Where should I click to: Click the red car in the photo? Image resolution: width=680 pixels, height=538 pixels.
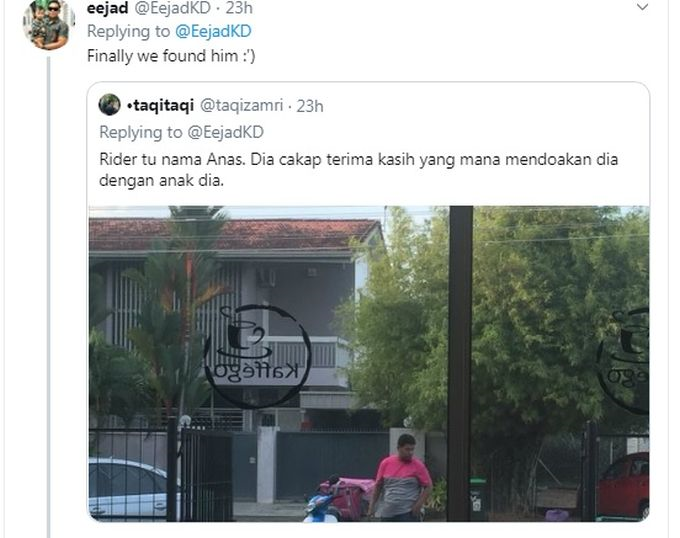[623, 485]
